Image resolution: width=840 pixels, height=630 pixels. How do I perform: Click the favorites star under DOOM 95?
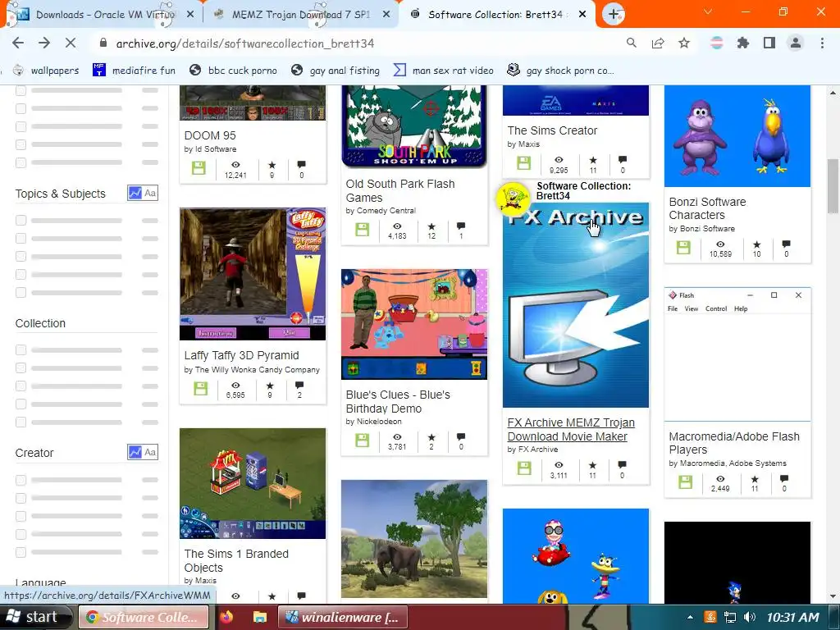coord(272,165)
